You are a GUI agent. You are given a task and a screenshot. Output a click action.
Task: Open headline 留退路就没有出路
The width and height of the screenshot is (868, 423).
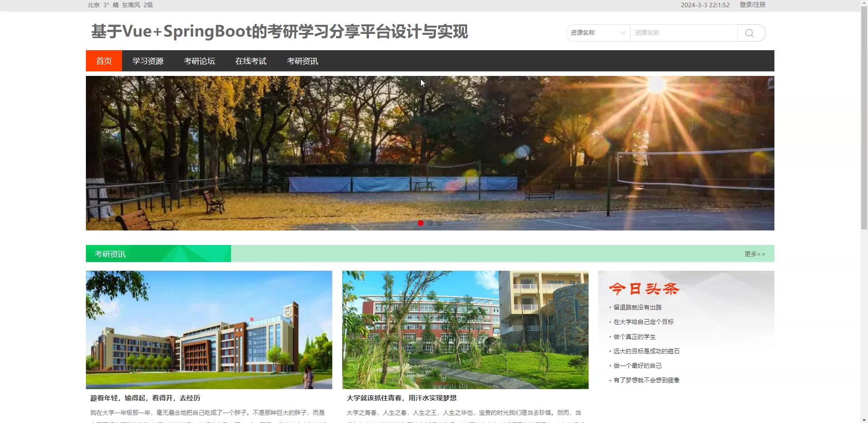[637, 307]
